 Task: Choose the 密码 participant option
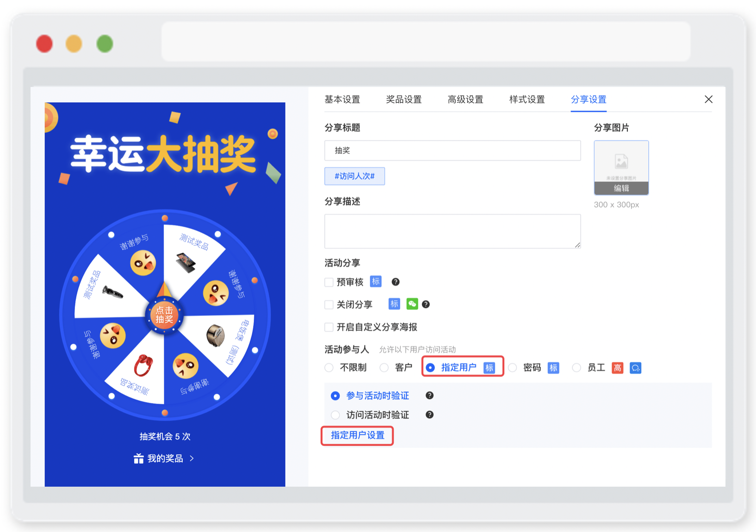pyautogui.click(x=513, y=368)
